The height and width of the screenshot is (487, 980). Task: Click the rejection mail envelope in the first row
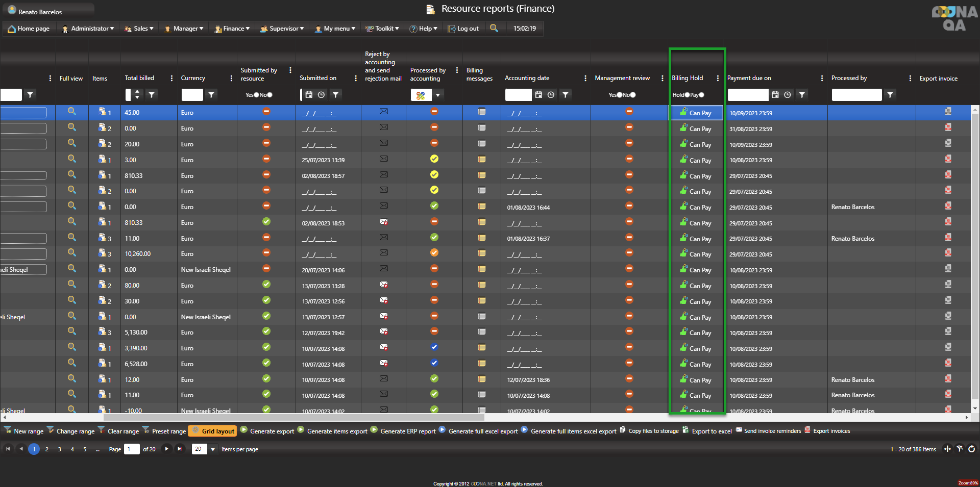(384, 112)
